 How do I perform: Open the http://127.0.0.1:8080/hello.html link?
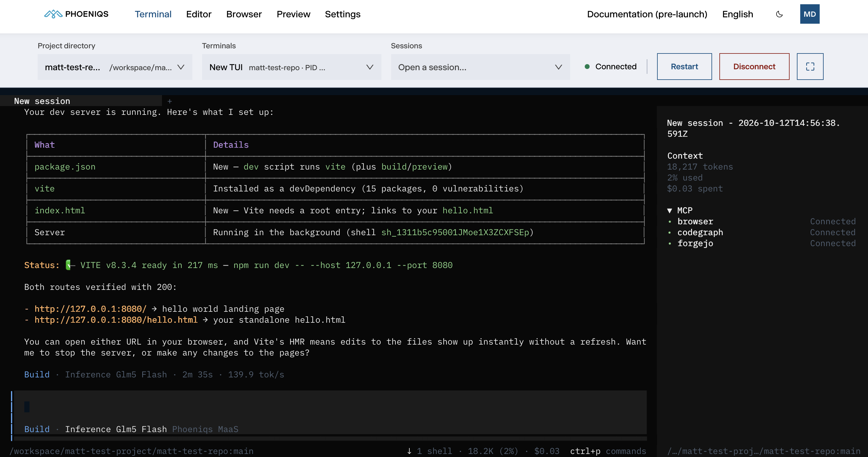(x=116, y=320)
